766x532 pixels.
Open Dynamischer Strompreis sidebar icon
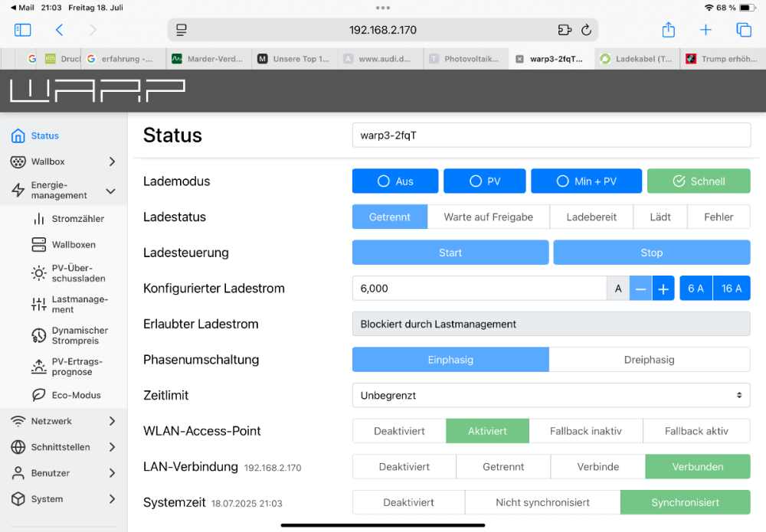click(x=38, y=336)
